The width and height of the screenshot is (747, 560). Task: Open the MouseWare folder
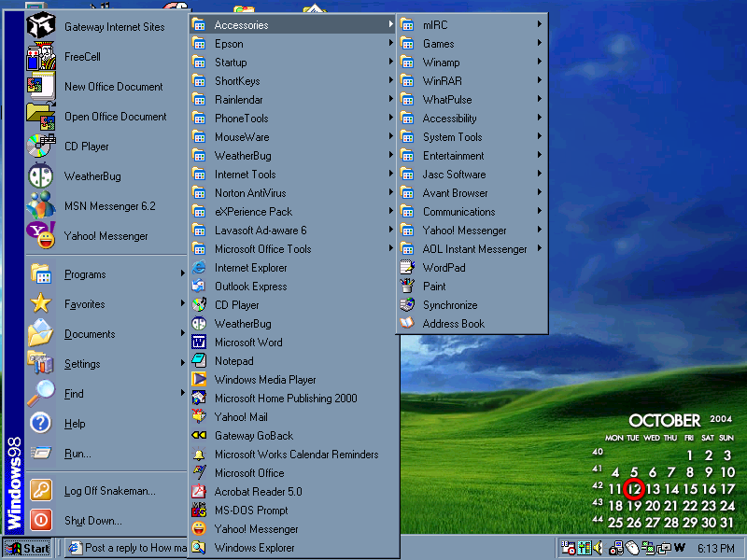click(293, 137)
